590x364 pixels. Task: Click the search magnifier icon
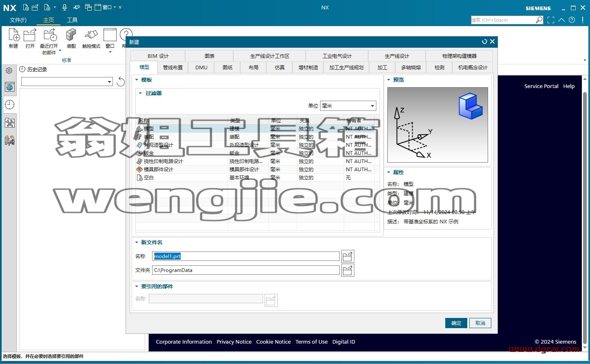pos(539,20)
